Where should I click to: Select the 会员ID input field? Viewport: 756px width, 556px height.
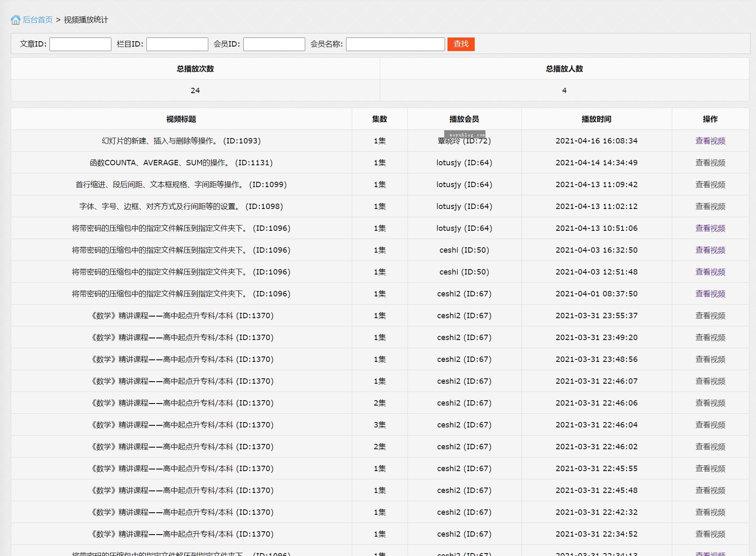coord(274,44)
